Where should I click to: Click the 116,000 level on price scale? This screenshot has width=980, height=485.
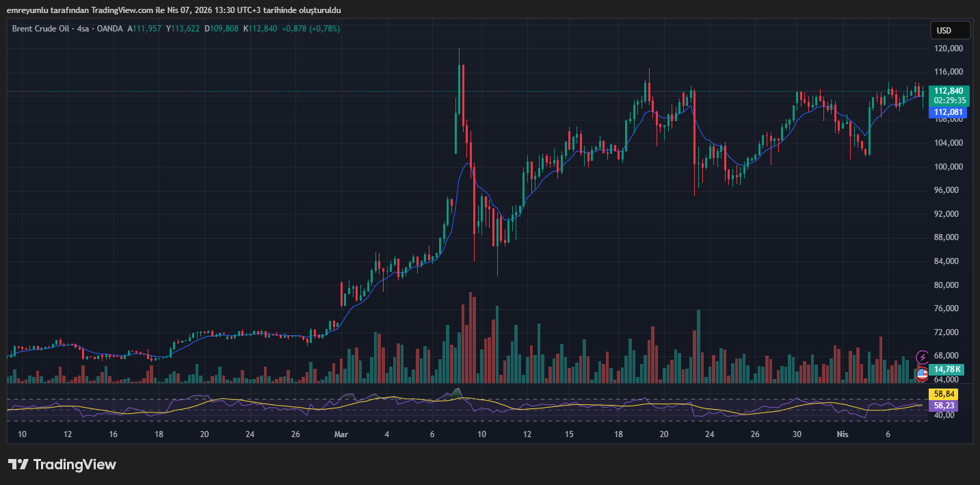click(x=948, y=72)
